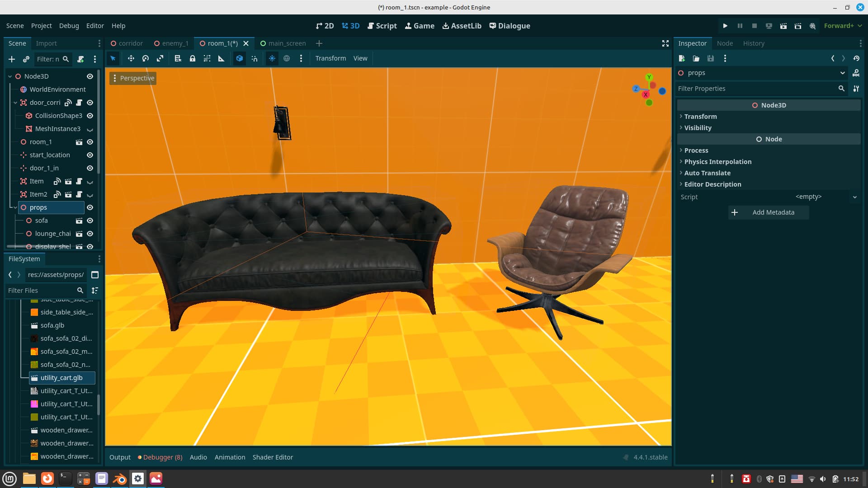The image size is (868, 488).
Task: Select the Scale mode tool
Action: coord(160,58)
